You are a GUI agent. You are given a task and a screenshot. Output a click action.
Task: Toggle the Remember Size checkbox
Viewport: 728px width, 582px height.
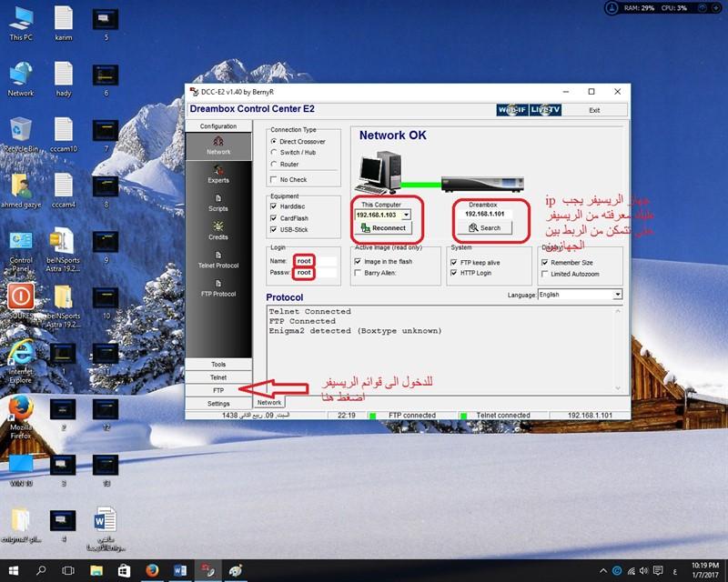point(544,263)
